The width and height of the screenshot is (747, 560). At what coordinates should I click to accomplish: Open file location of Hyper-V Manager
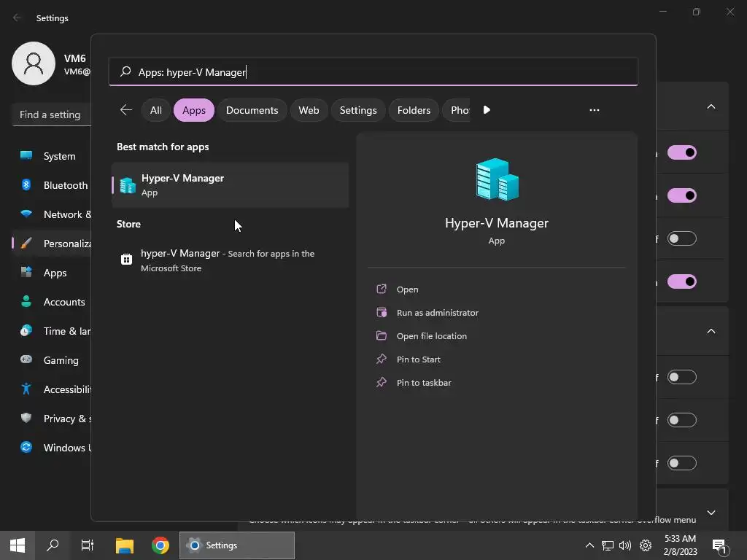[432, 335]
